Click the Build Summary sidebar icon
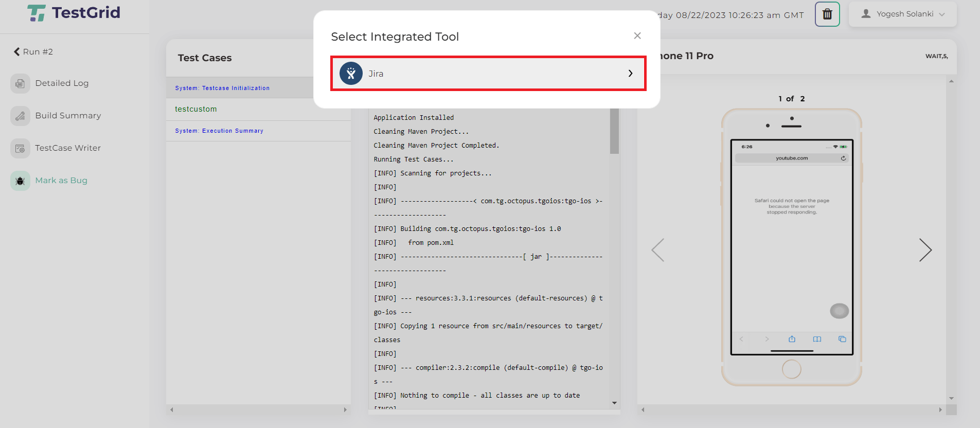980x428 pixels. pyautogui.click(x=20, y=116)
